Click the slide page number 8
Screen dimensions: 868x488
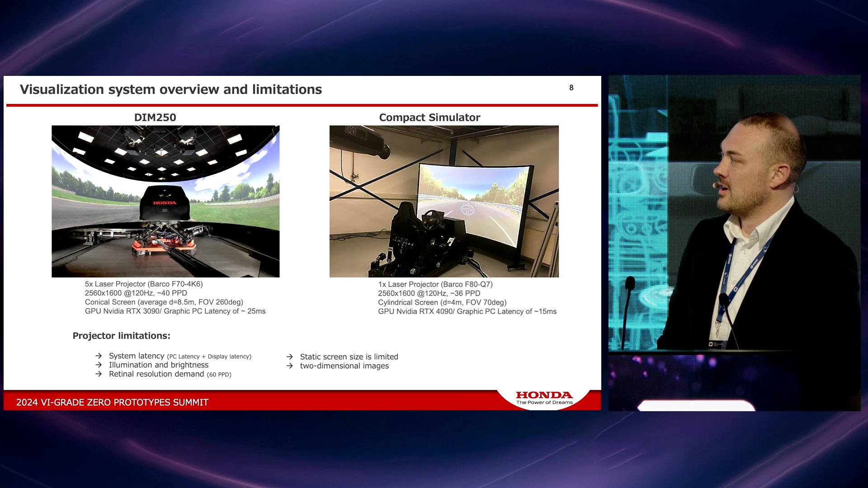tap(571, 88)
